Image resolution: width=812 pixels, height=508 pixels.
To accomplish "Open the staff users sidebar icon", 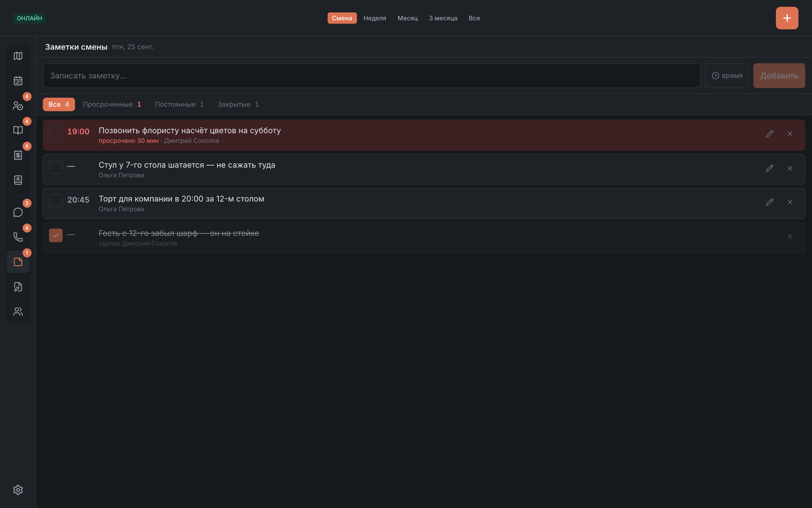I will 18,312.
